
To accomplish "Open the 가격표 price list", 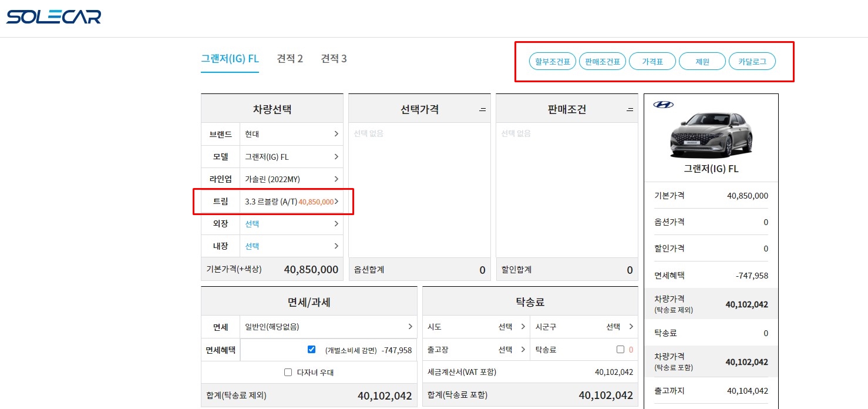I will click(652, 61).
